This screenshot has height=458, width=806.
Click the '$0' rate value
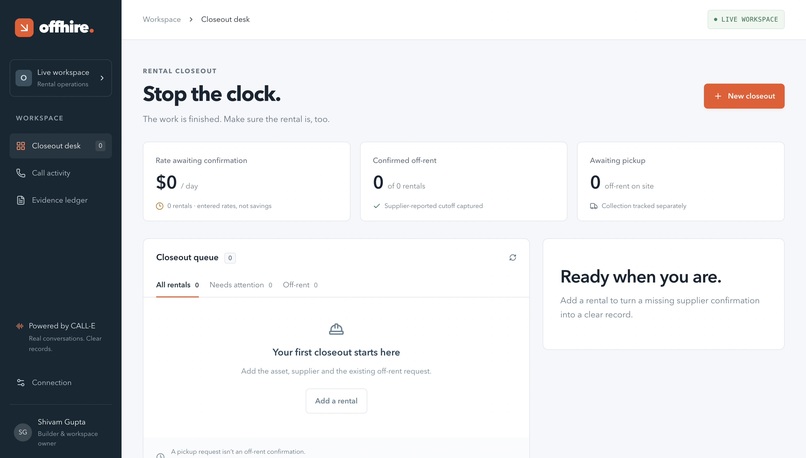(166, 182)
